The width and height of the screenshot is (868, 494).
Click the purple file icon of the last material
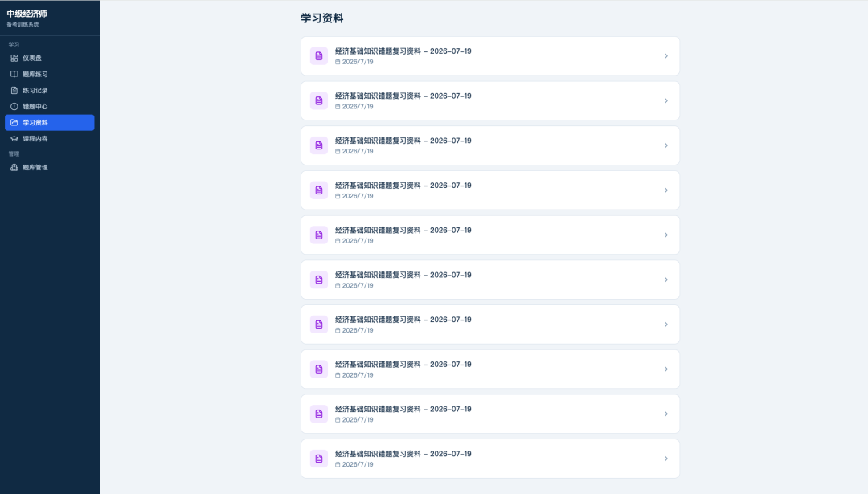point(319,459)
